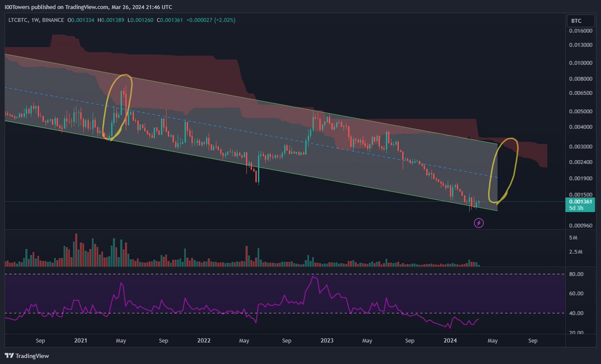Click the 0.001900 price axis label
Image resolution: width=601 pixels, height=364 pixels.
coord(581,178)
